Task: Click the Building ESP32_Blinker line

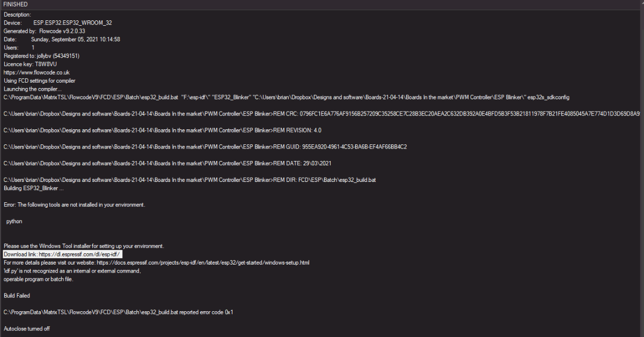Action: tap(34, 188)
